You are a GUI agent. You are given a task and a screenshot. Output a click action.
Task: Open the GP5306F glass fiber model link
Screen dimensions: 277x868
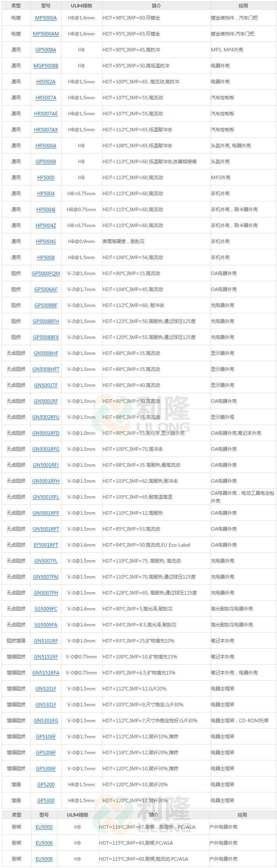[46, 769]
